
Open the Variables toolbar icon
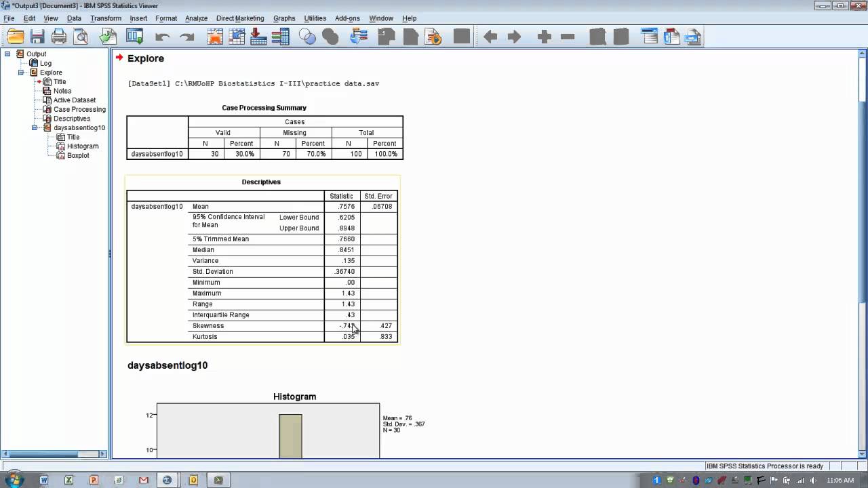280,37
